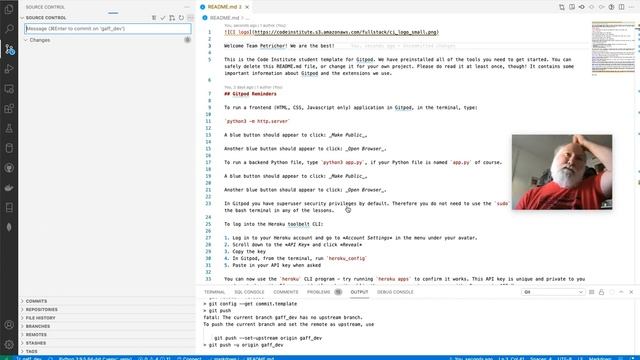
Task: Open editor more actions ellipsis menu
Action: pyautogui.click(x=631, y=7)
